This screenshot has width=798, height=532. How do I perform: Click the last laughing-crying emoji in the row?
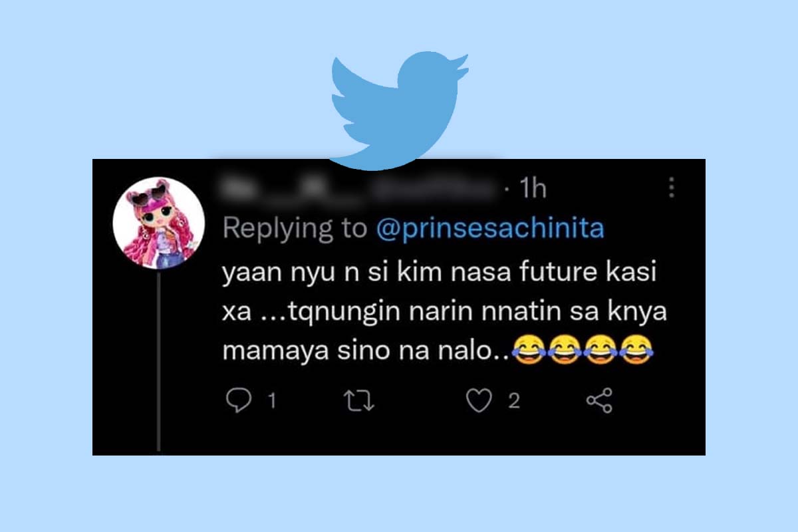tap(636, 350)
